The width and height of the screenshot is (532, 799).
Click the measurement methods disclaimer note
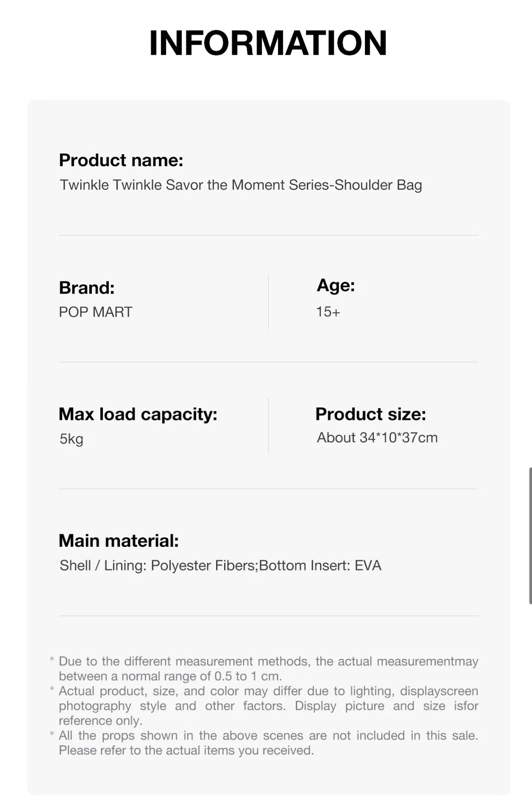tap(268, 668)
